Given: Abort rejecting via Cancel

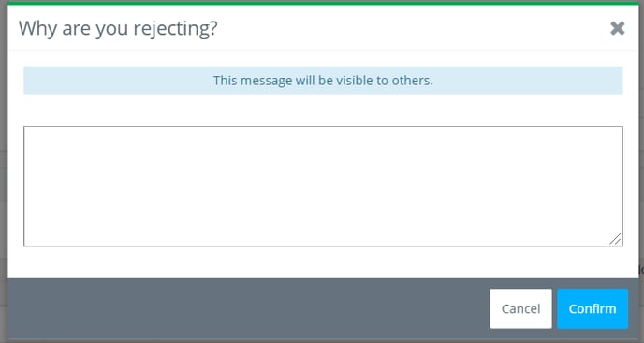Looking at the screenshot, I should [x=520, y=308].
